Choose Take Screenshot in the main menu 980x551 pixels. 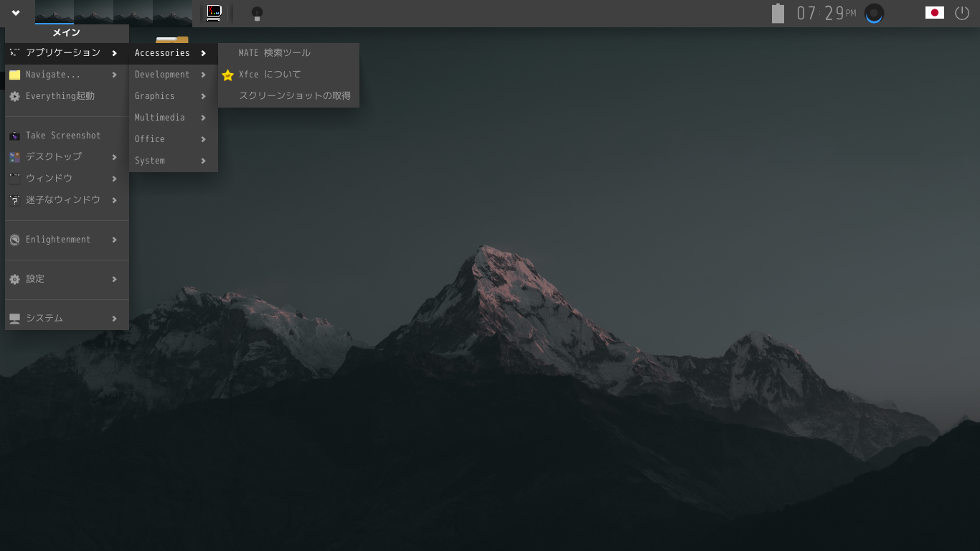click(67, 136)
